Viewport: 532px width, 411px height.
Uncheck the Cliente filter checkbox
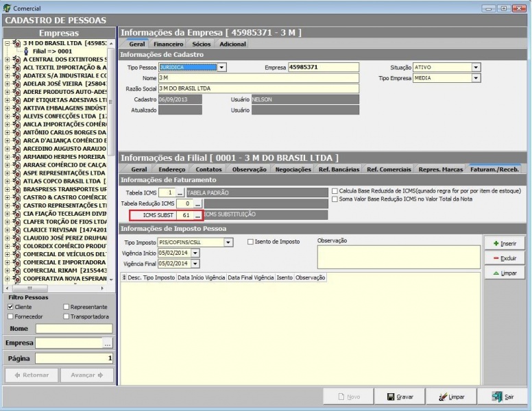[x=10, y=307]
